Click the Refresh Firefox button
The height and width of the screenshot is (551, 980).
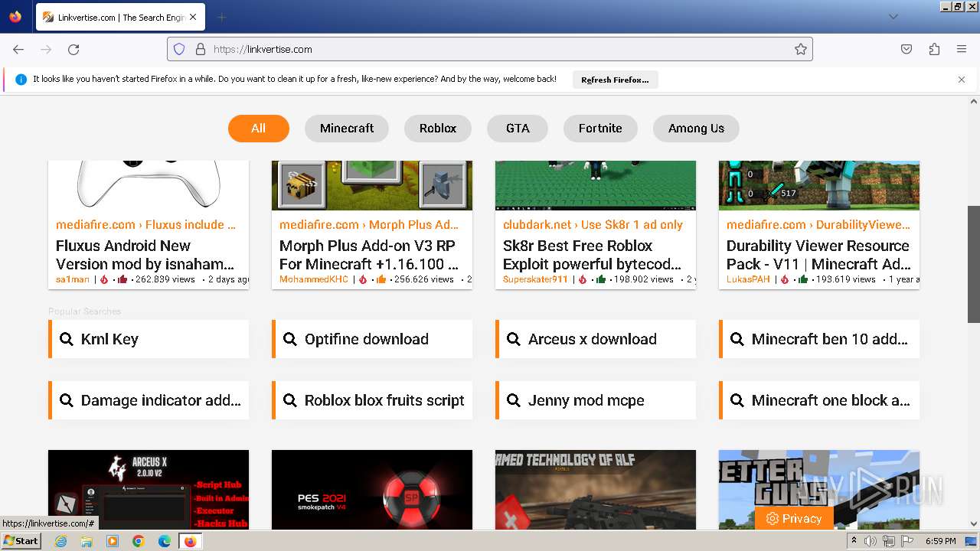click(x=615, y=80)
